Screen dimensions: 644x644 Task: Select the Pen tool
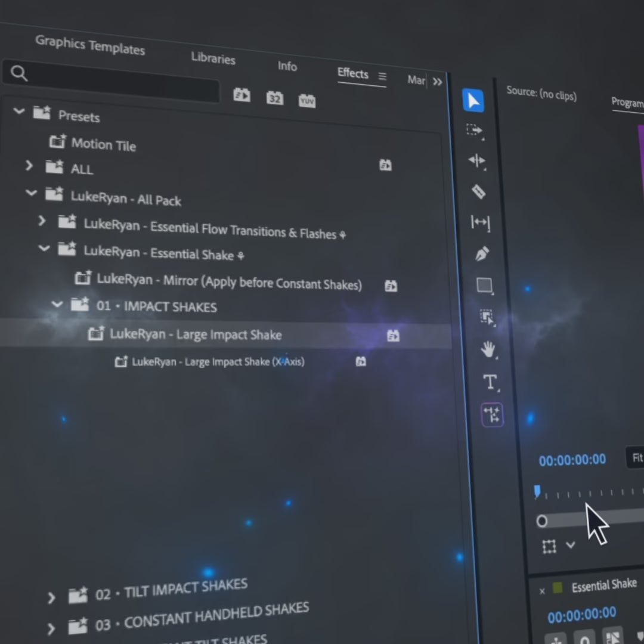tap(482, 254)
